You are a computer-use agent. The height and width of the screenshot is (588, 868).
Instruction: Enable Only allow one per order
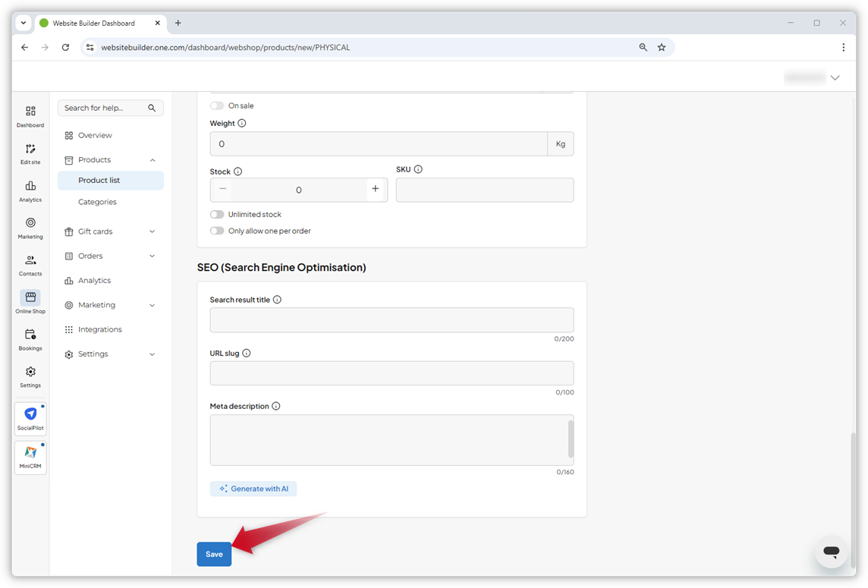(x=216, y=231)
